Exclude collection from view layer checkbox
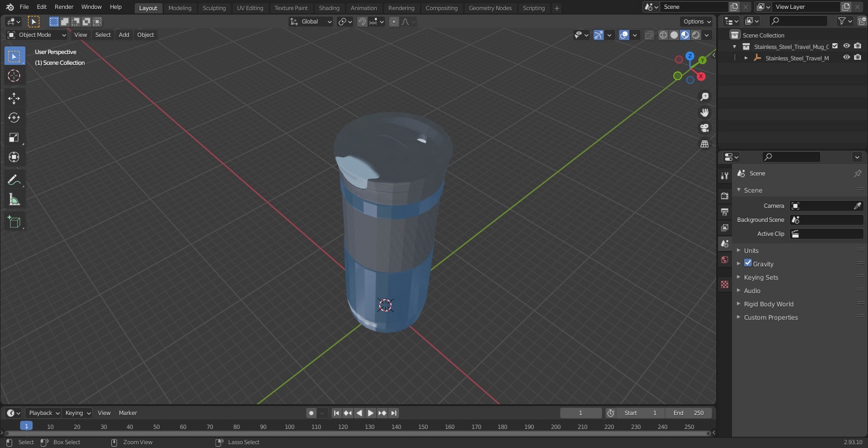 835,46
